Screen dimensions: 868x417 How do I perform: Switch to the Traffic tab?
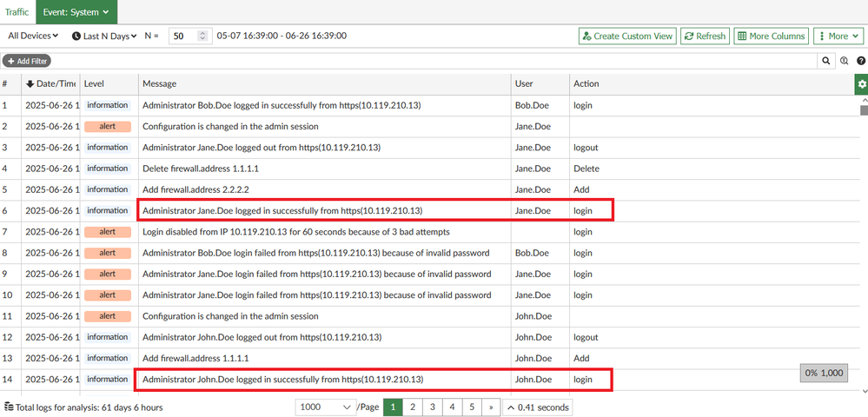[x=17, y=11]
